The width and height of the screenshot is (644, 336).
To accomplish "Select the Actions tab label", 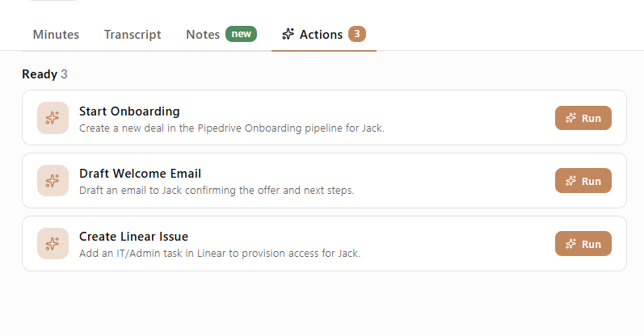I will 321,35.
